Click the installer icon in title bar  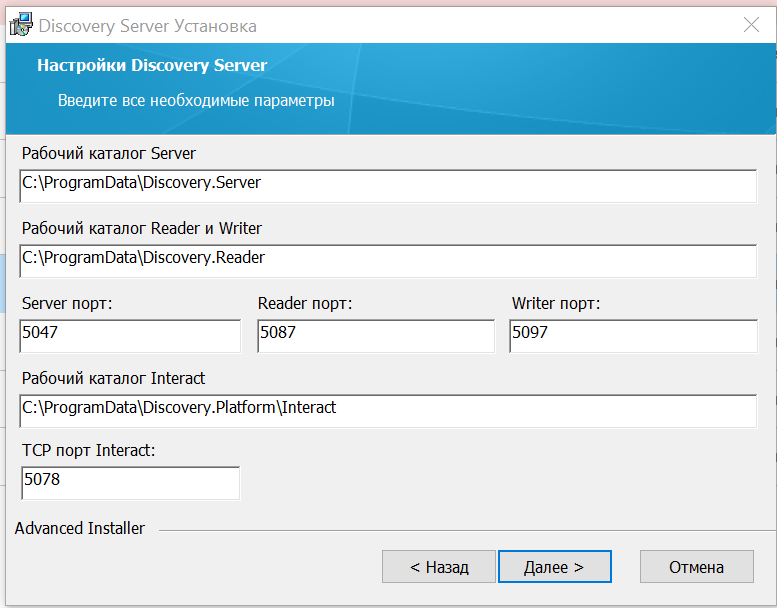[20, 25]
